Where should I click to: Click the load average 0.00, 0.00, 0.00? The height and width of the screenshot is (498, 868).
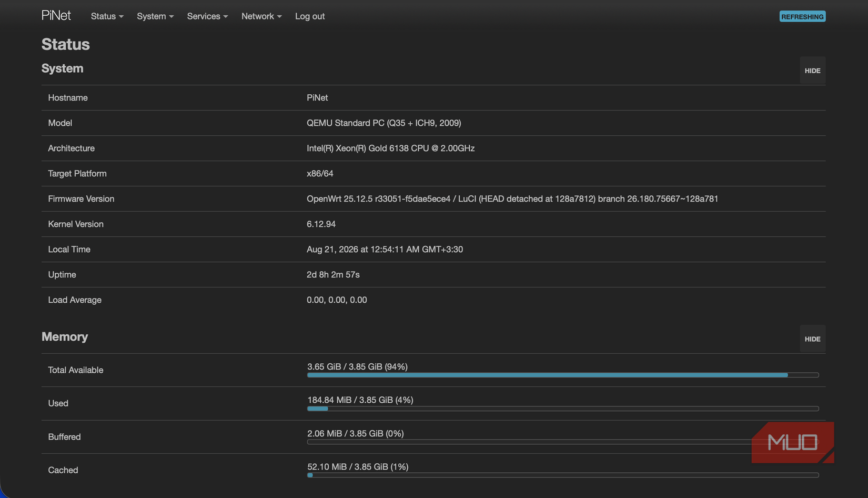coord(337,300)
